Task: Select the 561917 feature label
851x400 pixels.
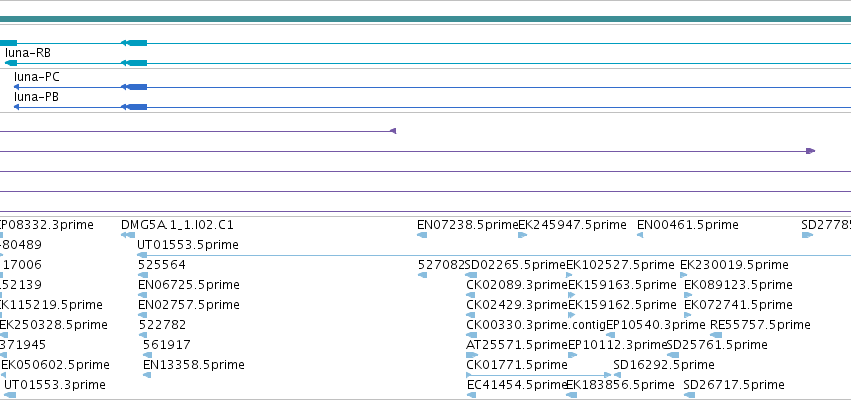Action: 167,345
